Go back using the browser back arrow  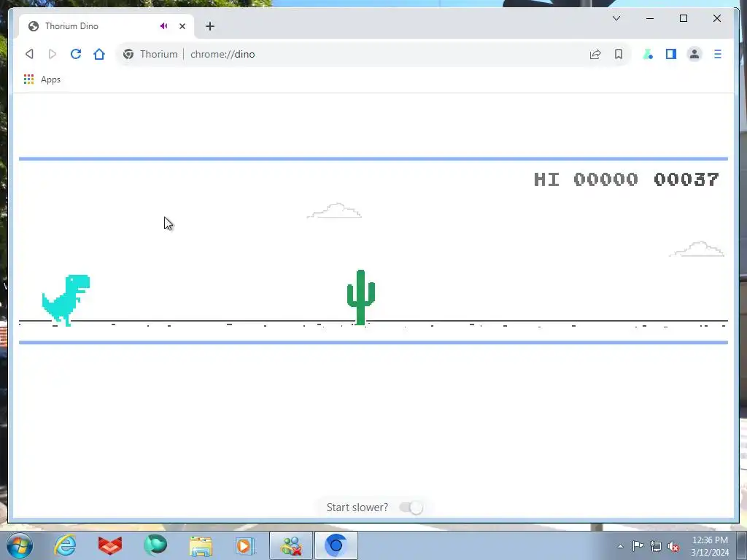(29, 54)
